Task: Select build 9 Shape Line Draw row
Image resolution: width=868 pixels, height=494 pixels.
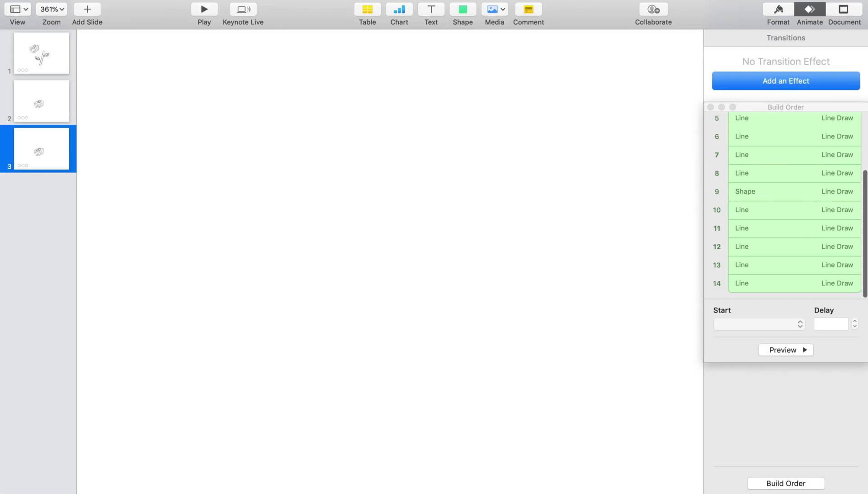Action: pyautogui.click(x=794, y=192)
